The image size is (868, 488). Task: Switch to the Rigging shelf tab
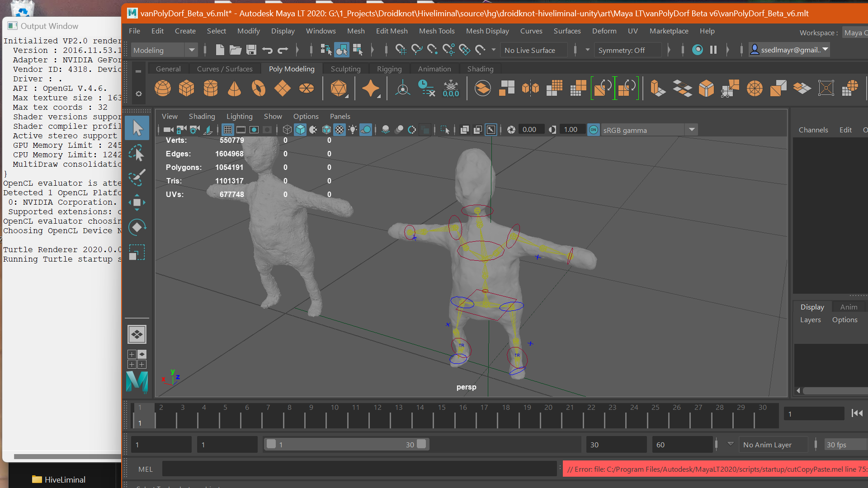[389, 69]
